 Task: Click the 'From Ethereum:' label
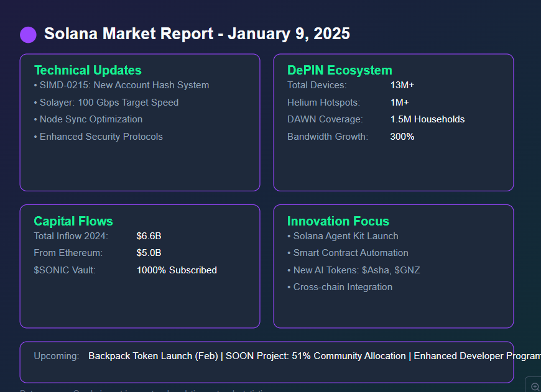(x=68, y=253)
